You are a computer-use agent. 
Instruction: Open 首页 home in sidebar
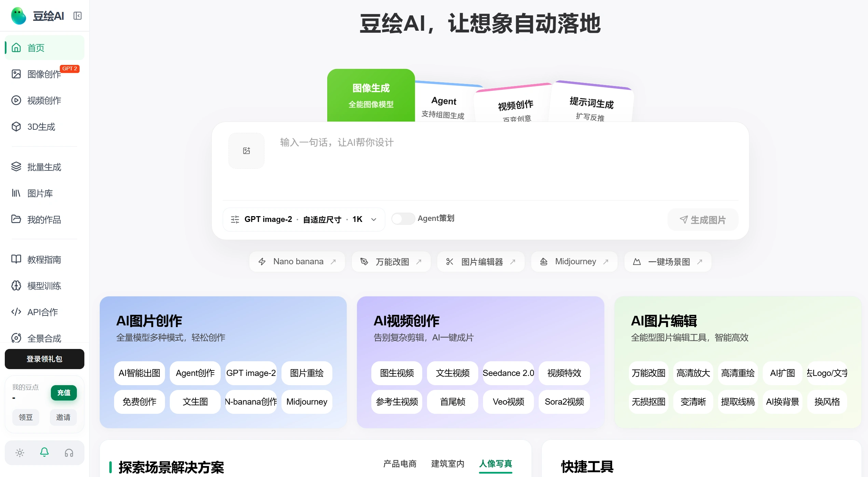point(44,48)
